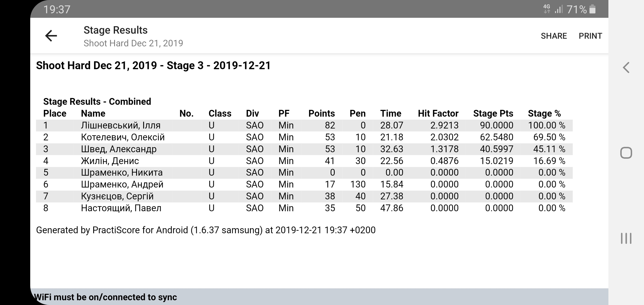Tap the Time column header
The width and height of the screenshot is (644, 305).
point(390,114)
